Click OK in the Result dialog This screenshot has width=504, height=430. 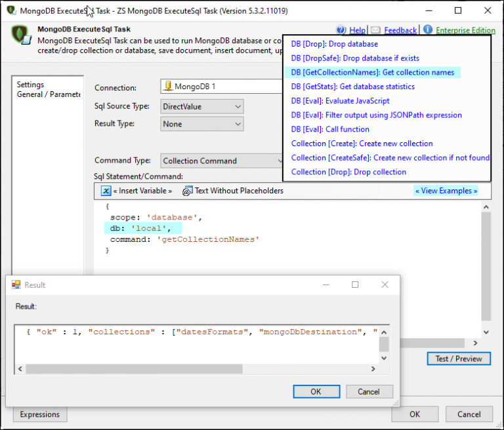pos(316,391)
